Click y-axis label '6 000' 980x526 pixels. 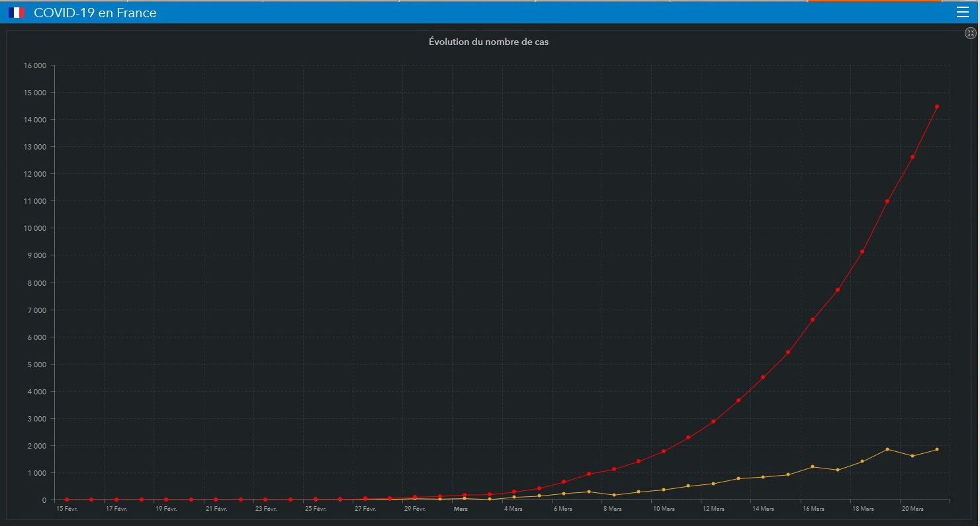point(37,337)
